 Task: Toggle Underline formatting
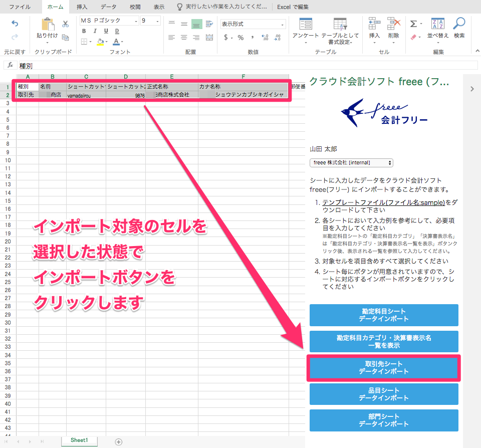(x=106, y=31)
